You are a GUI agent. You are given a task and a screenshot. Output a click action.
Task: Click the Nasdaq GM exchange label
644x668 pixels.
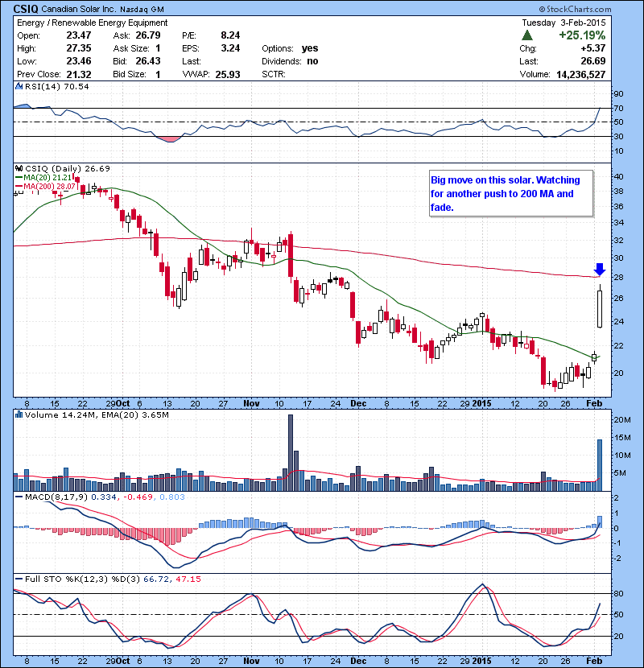142,10
